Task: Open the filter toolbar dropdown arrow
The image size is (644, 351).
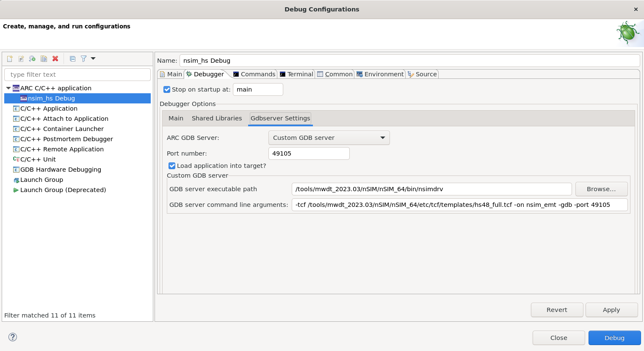Action: coord(92,58)
